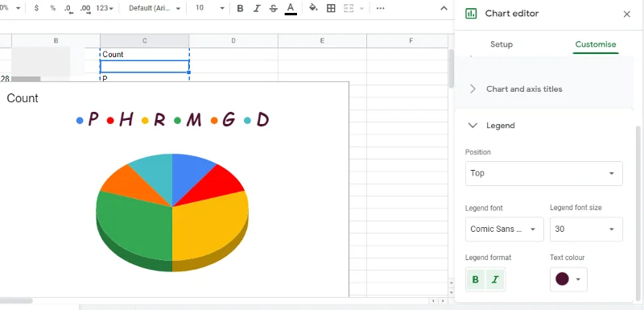Click the horizontal scrollbar thumb in the sheet
644x310 pixels.
tap(16, 300)
